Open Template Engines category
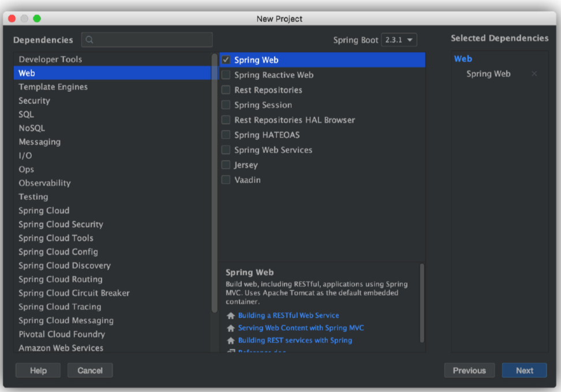The width and height of the screenshot is (561, 392). pyautogui.click(x=113, y=87)
